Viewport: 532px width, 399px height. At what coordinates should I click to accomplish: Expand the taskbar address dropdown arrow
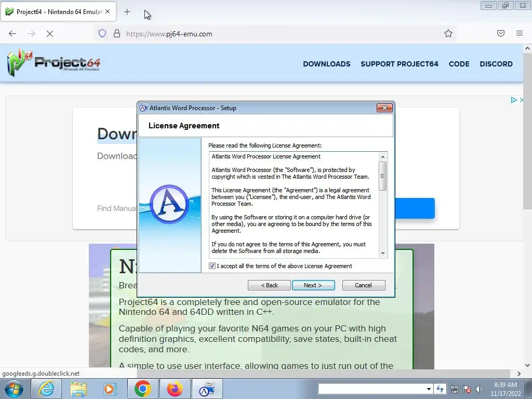429,389
